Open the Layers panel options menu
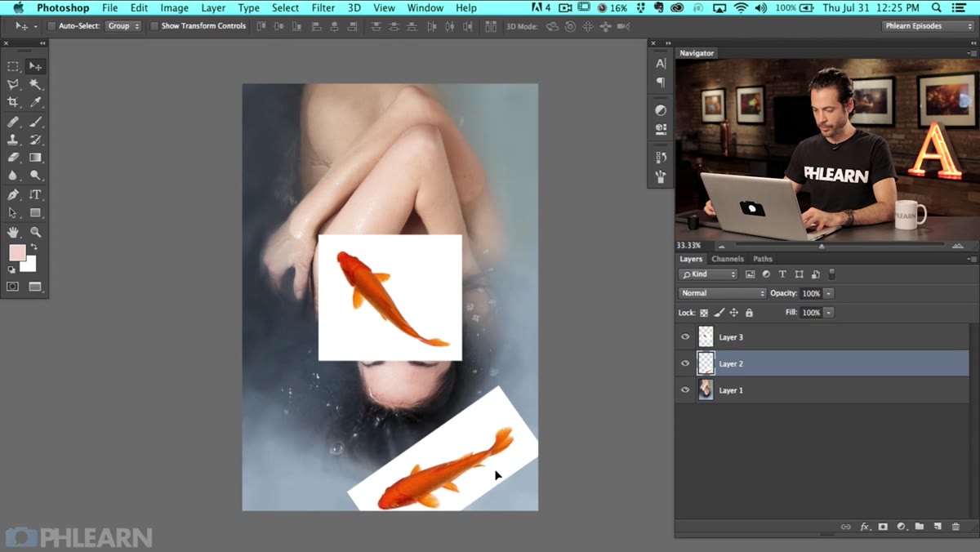 971,259
